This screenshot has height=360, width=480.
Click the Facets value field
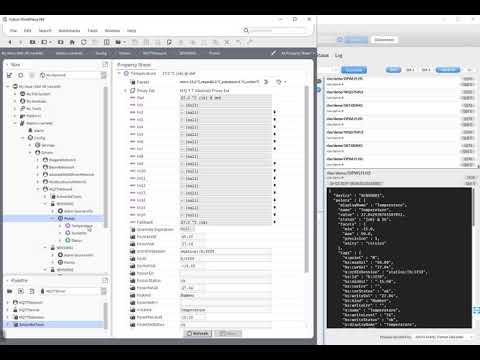point(220,82)
